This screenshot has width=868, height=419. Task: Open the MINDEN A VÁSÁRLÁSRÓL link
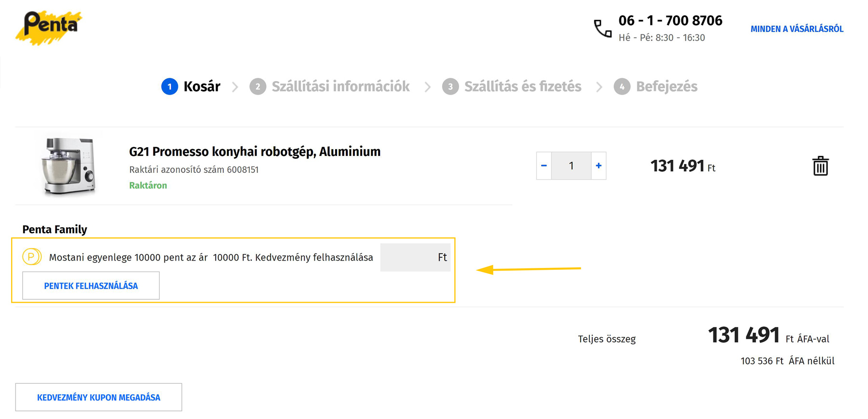pyautogui.click(x=797, y=29)
